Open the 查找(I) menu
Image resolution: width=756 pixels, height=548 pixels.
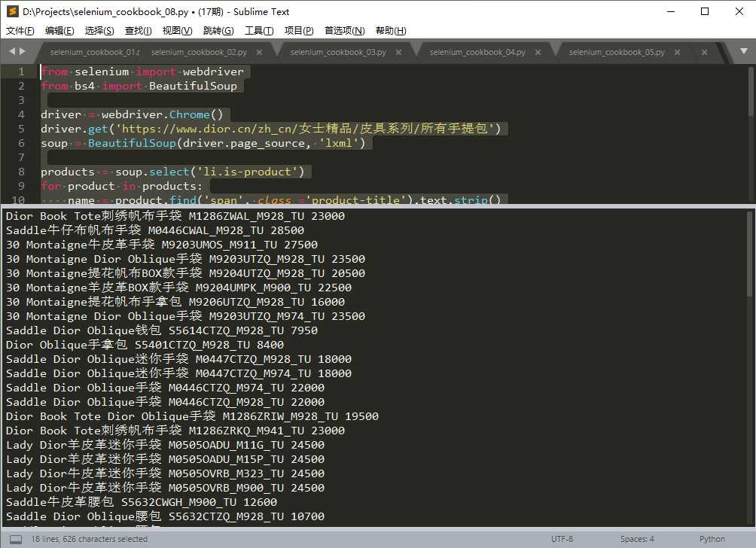(x=138, y=31)
